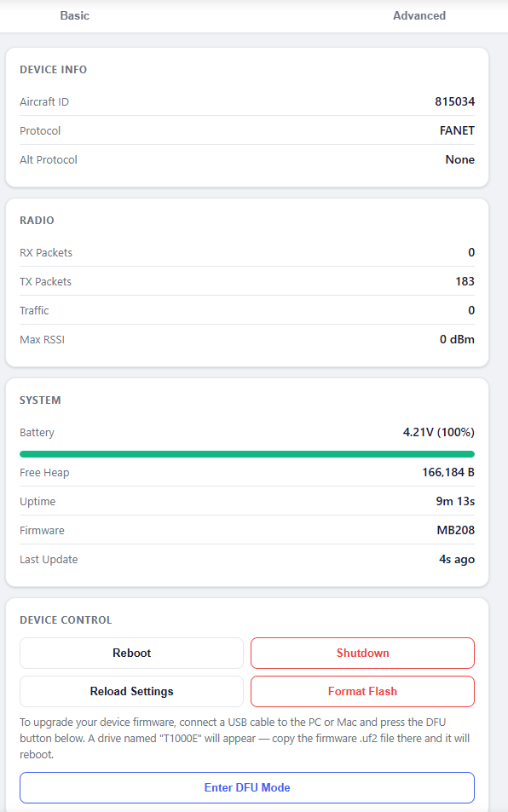
Task: Click the battery voltage 4.21V (100%)
Action: 439,432
